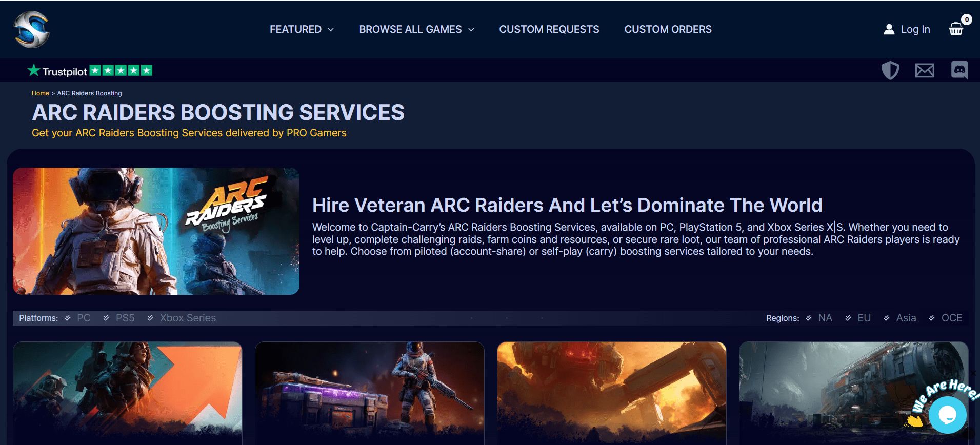Open the Custom Orders page
Viewport: 980px width, 445px height.
coord(668,29)
